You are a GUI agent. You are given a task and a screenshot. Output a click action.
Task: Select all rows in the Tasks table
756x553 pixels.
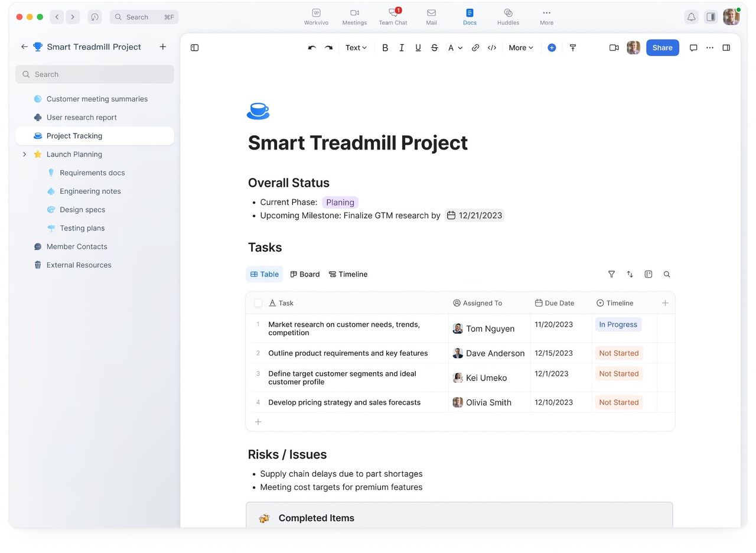(258, 302)
